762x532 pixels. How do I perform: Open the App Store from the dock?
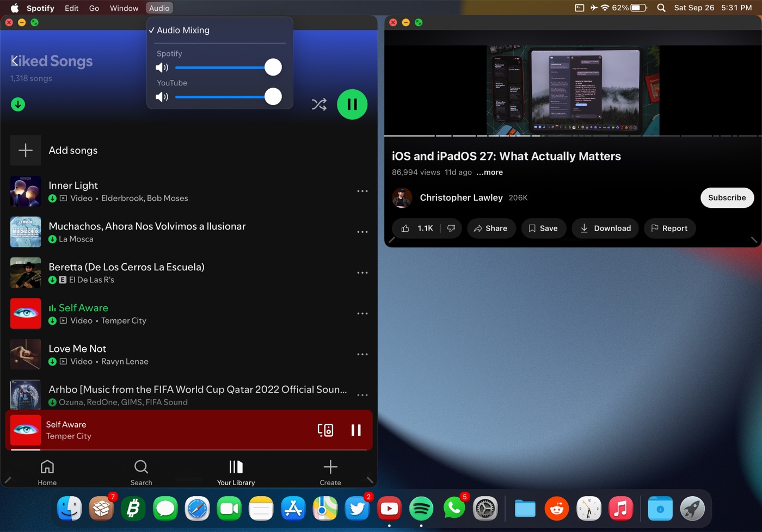coord(293,509)
